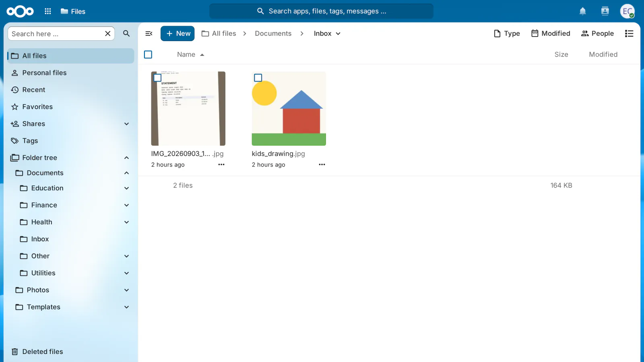Open the IMG_20260903 statement thumbnail
The height and width of the screenshot is (362, 644).
click(188, 109)
